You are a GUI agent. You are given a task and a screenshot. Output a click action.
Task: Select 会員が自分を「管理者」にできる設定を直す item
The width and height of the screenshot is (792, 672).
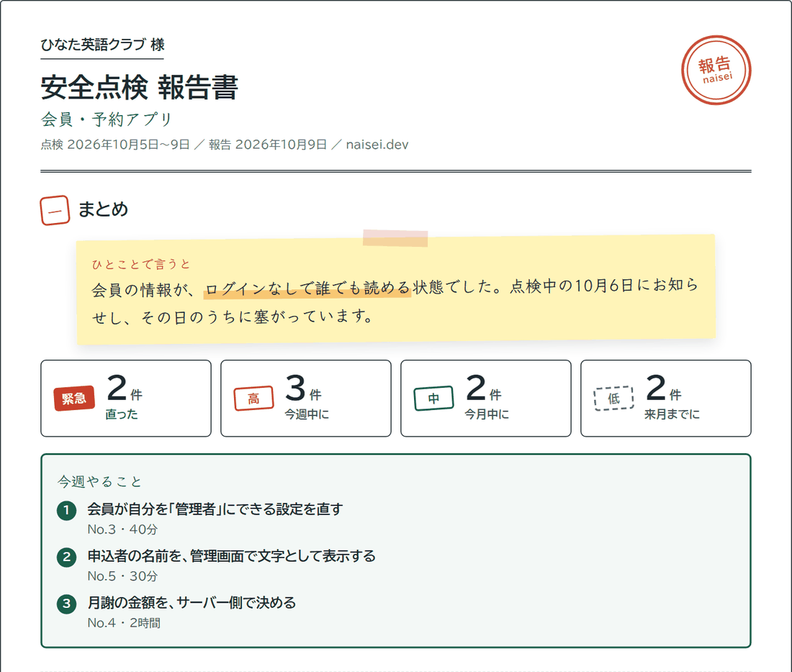tap(215, 509)
